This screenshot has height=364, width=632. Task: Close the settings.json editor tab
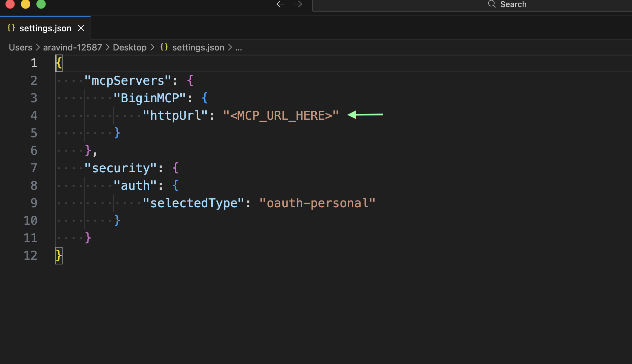[x=81, y=28]
